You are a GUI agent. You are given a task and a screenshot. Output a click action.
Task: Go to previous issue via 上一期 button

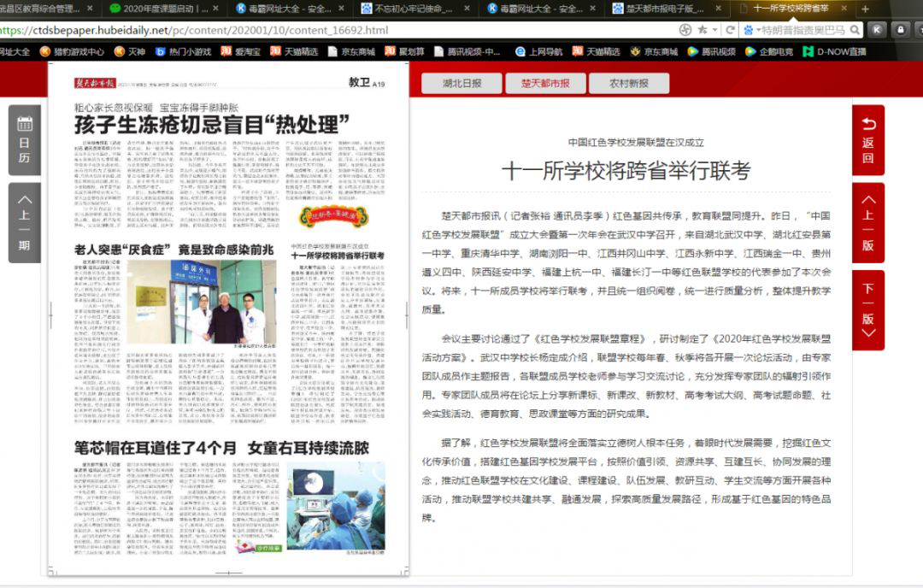[x=24, y=222]
